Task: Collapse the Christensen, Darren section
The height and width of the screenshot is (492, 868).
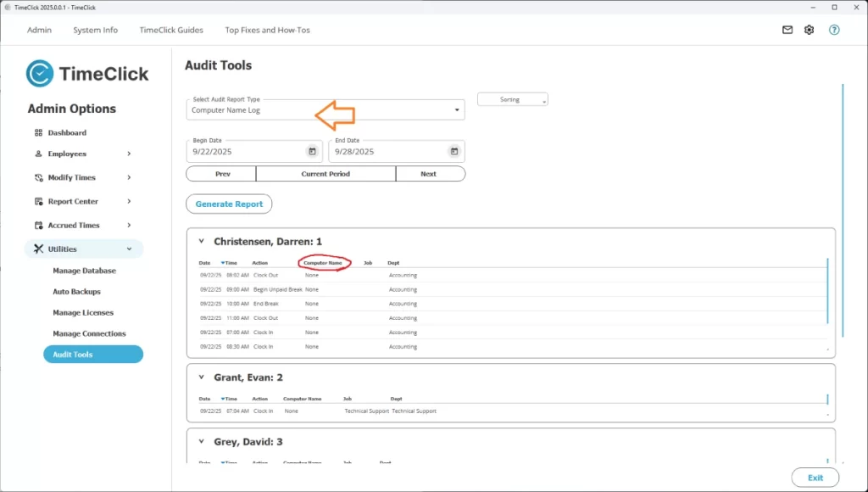Action: click(x=200, y=241)
